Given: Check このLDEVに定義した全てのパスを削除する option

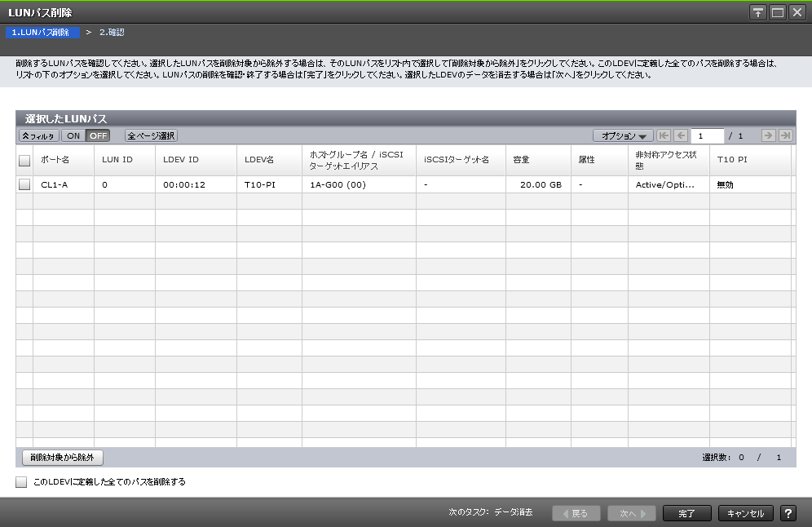Looking at the screenshot, I should tap(21, 482).
